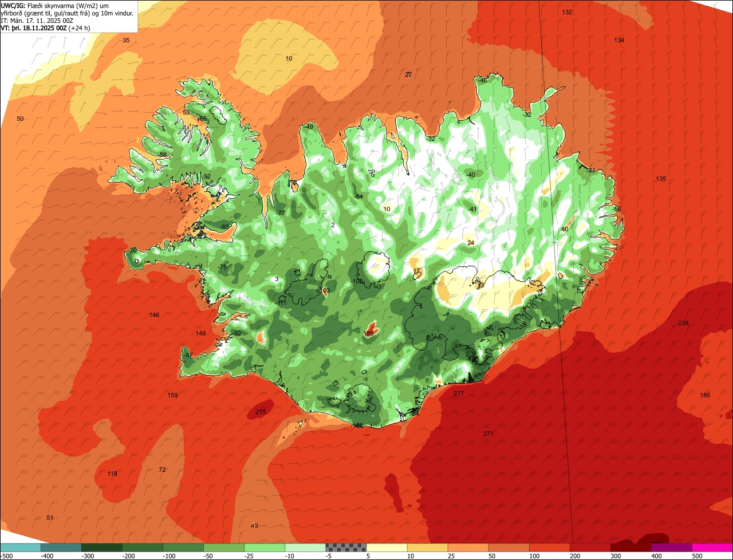Click the title line 'UWC/IG: Flæði skynvarma (W/m2) um'
733x560 pixels.
coord(55,5)
